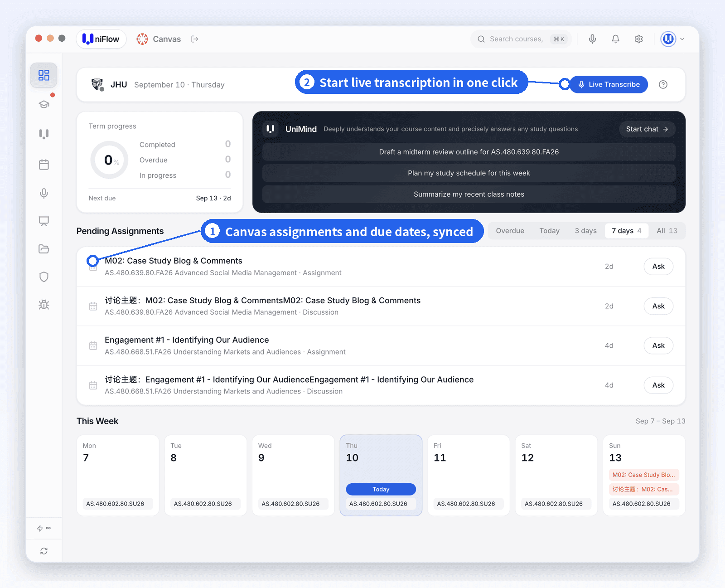Viewport: 725px width, 588px height.
Task: Open the microphone recordings icon in sidebar
Action: click(x=44, y=194)
